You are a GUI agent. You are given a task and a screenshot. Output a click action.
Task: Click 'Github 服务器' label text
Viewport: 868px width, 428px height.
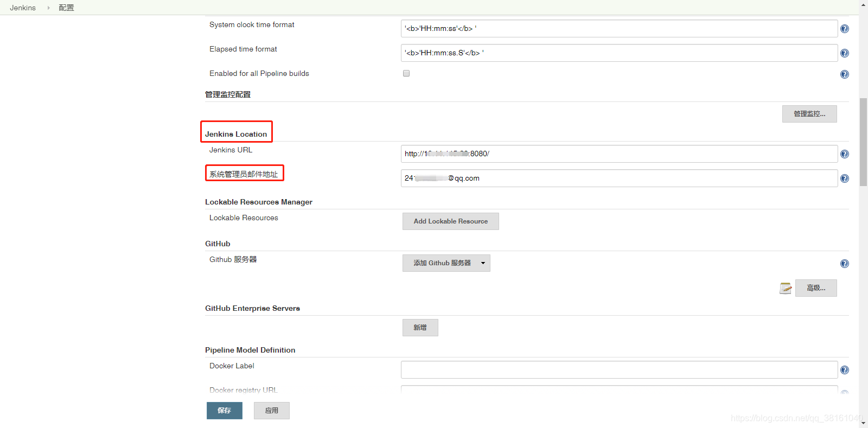click(233, 259)
